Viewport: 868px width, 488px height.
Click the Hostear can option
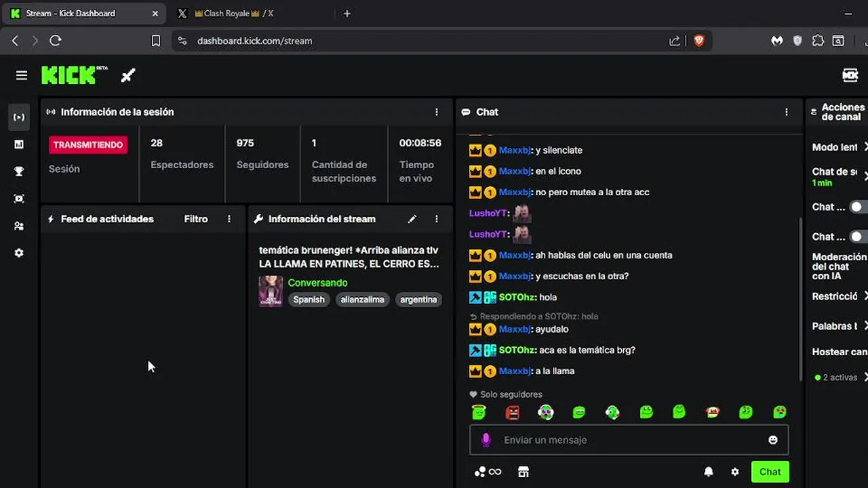pos(840,352)
